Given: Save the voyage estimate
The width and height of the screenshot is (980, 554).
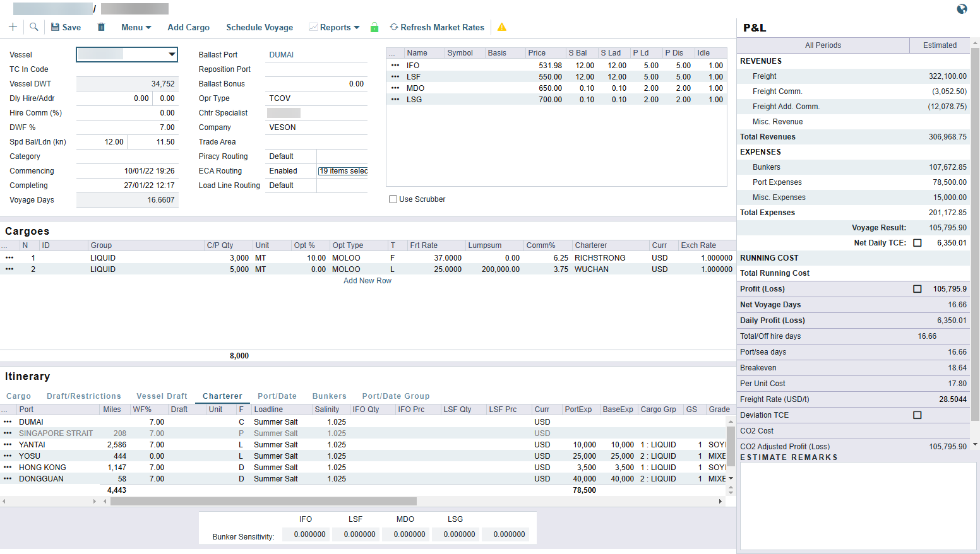Looking at the screenshot, I should coord(66,27).
